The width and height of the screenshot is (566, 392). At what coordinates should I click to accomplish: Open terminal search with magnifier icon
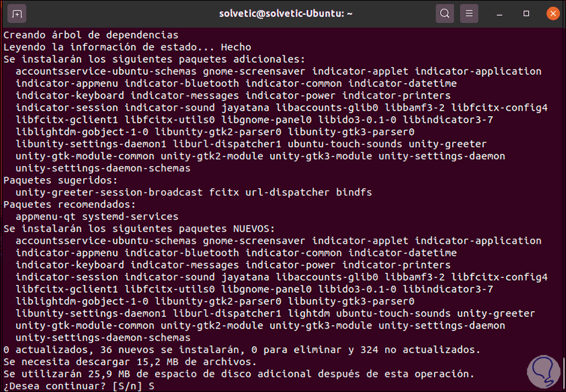point(445,13)
